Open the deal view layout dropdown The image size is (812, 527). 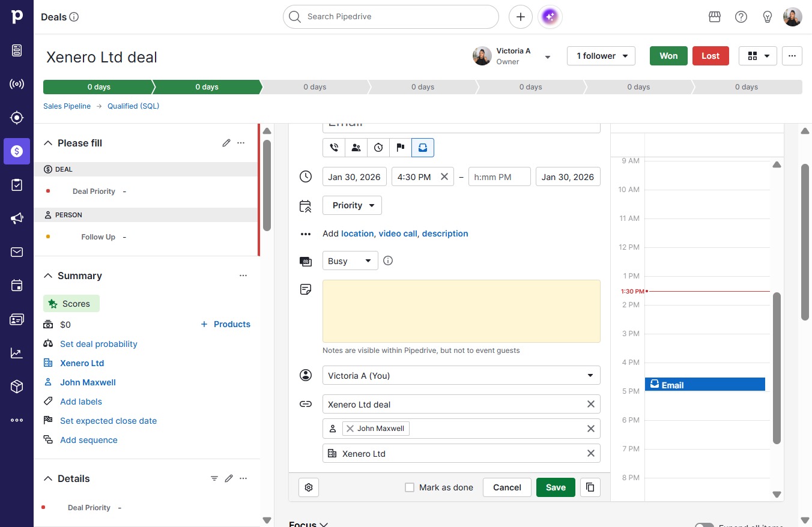(x=758, y=56)
